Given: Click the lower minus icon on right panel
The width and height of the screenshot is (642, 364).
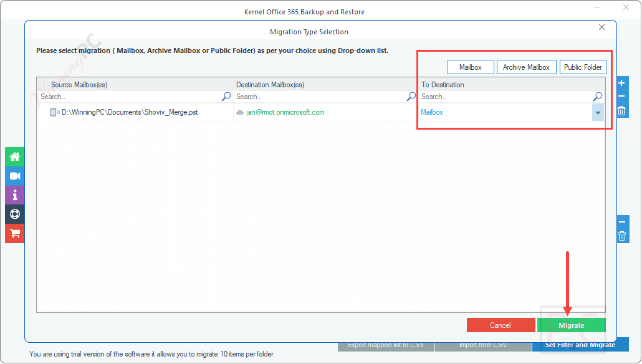Looking at the screenshot, I should tap(622, 223).
